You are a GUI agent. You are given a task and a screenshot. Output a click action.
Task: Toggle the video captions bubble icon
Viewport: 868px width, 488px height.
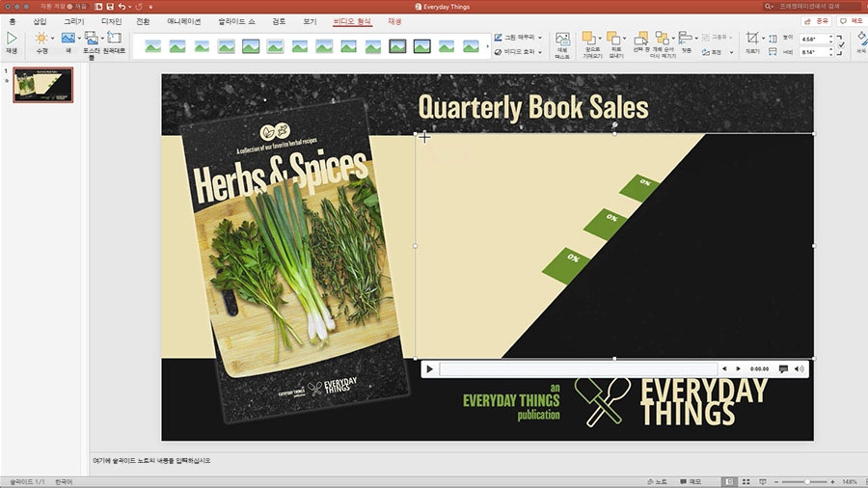click(783, 369)
